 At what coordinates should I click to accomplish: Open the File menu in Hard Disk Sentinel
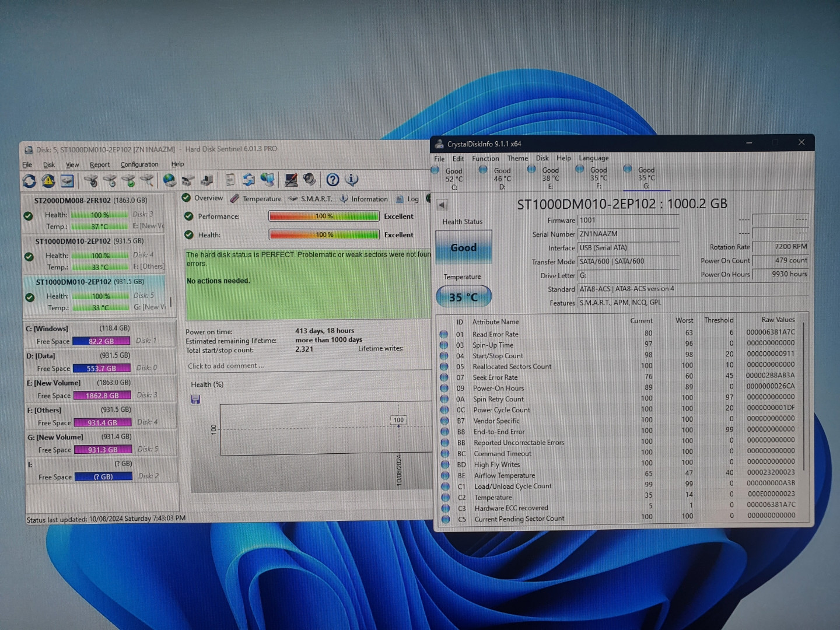(x=27, y=165)
